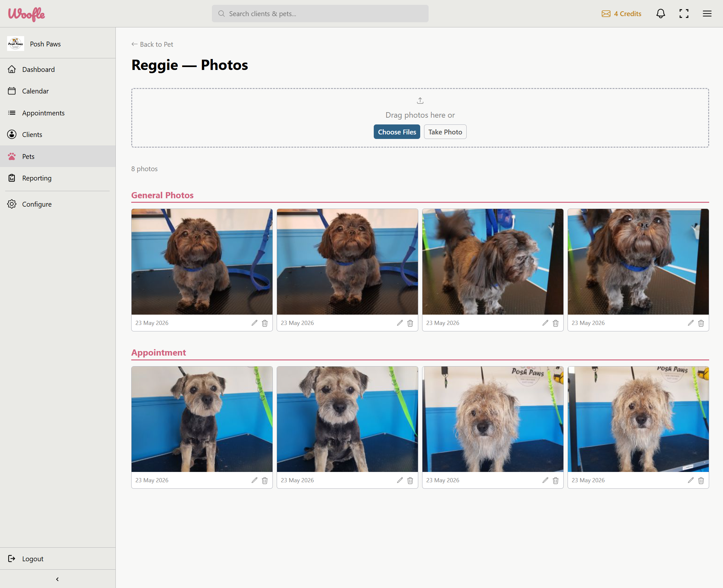The width and height of the screenshot is (723, 588).
Task: Edit the second General Photos photo
Action: [x=400, y=323]
